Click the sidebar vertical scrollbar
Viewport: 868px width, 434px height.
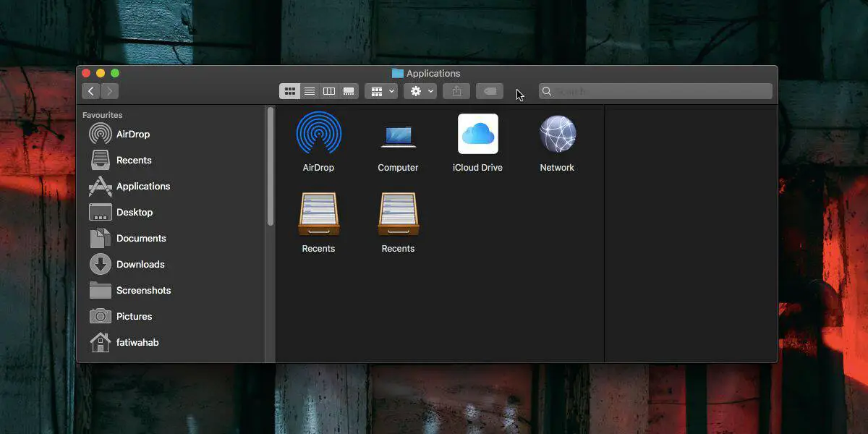click(x=271, y=166)
